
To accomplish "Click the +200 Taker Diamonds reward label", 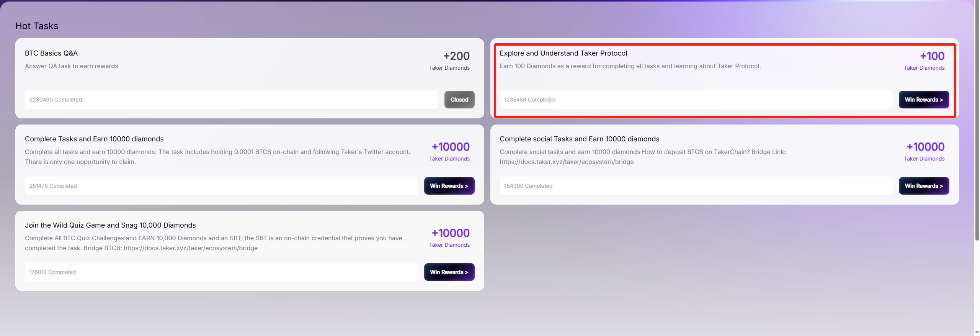I will 449,61.
